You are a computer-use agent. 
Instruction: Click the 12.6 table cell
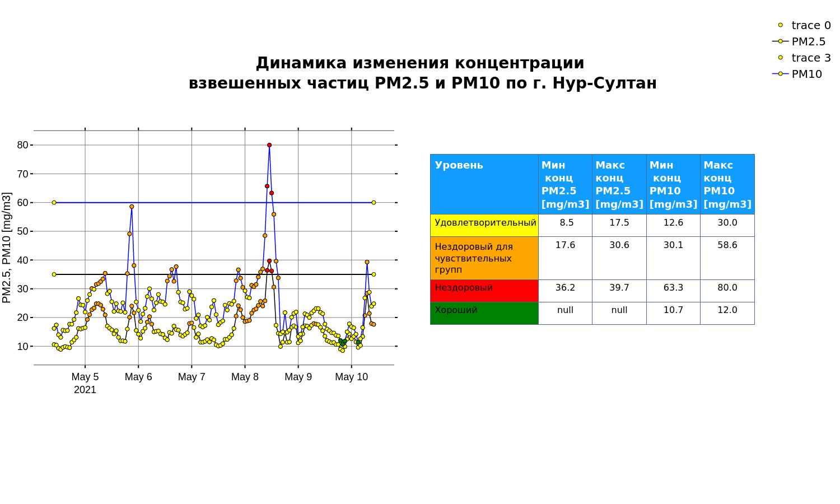pyautogui.click(x=673, y=225)
